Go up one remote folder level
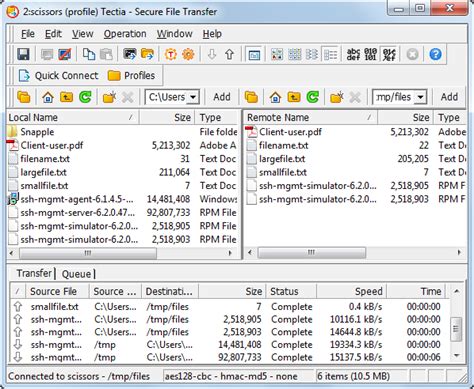The width and height of the screenshot is (474, 389). (294, 97)
